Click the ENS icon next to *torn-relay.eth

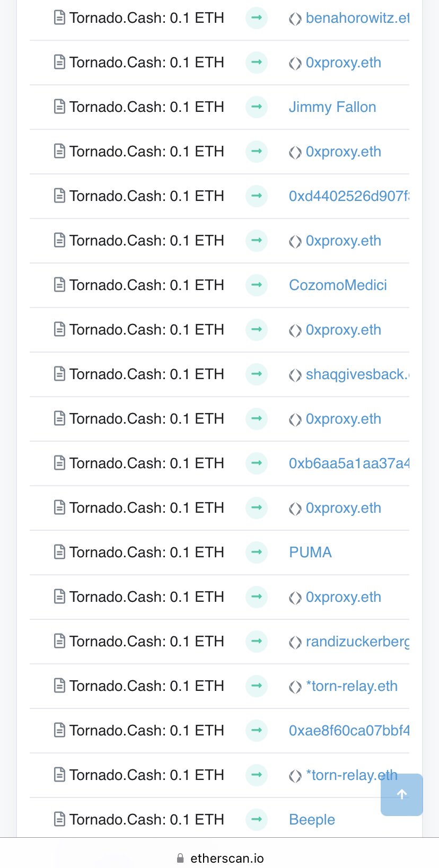click(295, 686)
